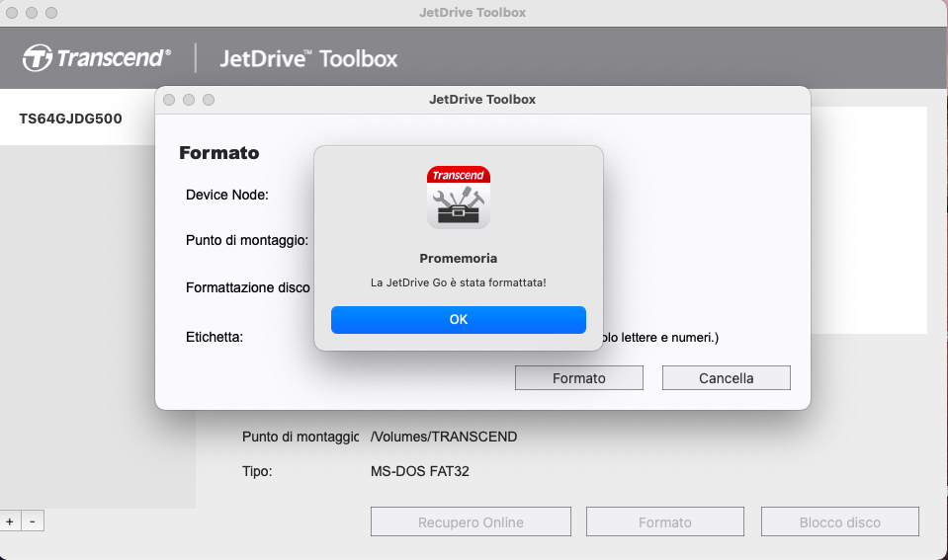Image resolution: width=948 pixels, height=560 pixels.
Task: Click the Etichetta label
Action: (x=215, y=337)
